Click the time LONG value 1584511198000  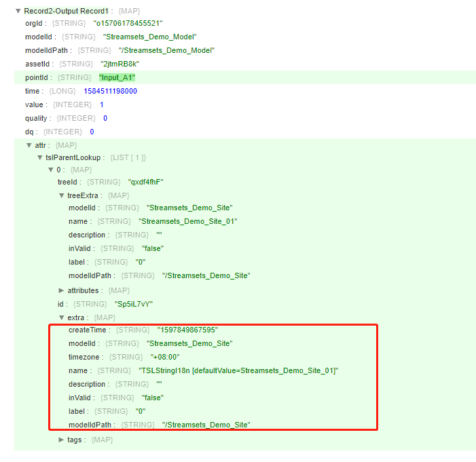point(110,92)
